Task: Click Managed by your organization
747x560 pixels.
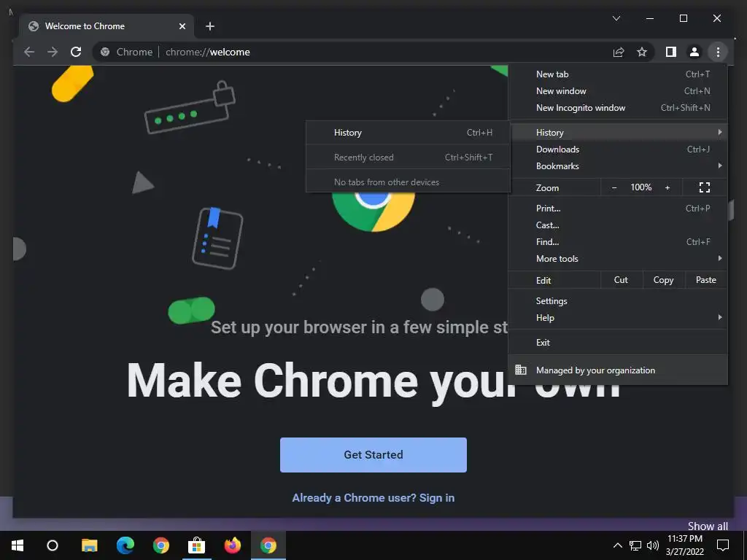Action: click(618, 370)
